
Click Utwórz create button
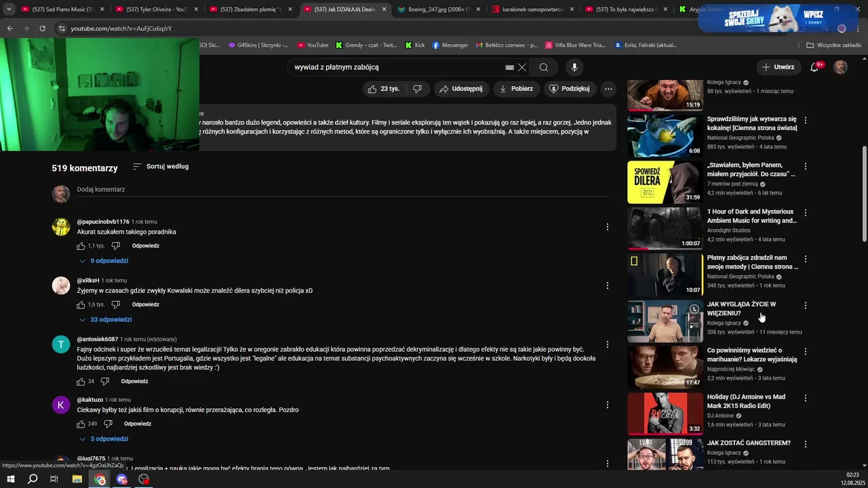[x=777, y=67]
